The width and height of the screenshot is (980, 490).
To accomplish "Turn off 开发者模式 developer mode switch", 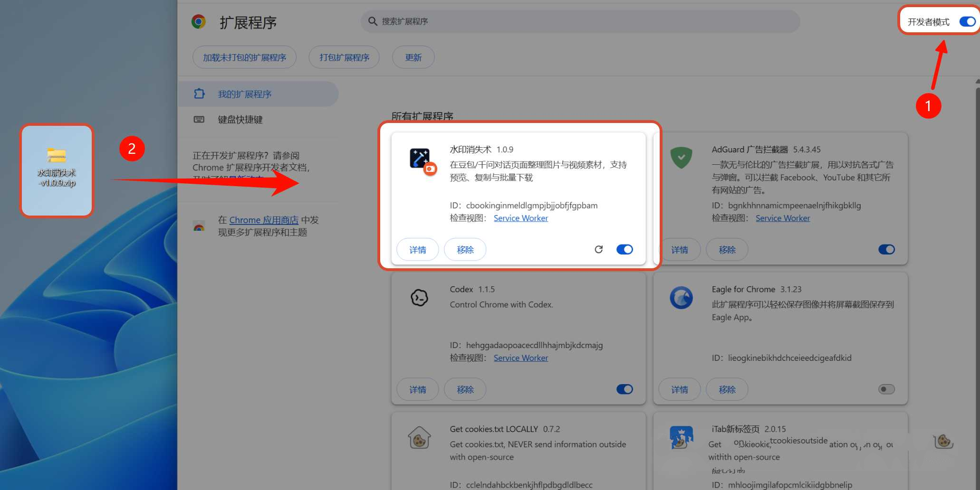I will [x=967, y=21].
